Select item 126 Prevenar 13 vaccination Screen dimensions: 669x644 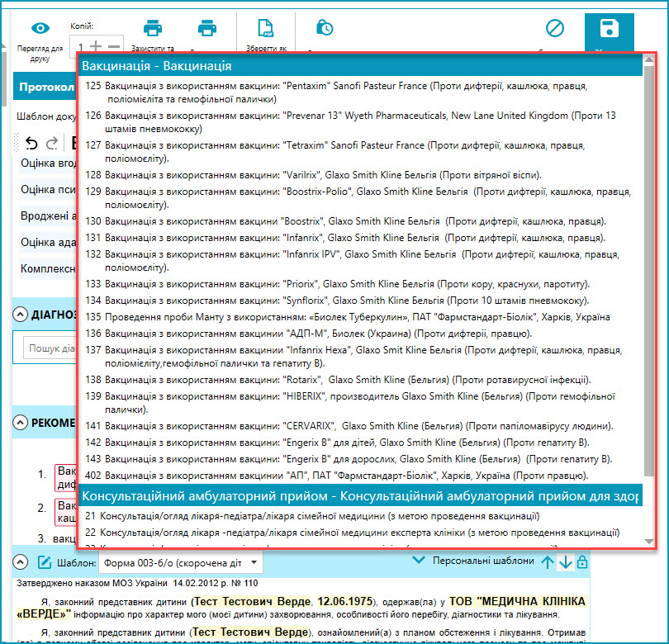361,122
